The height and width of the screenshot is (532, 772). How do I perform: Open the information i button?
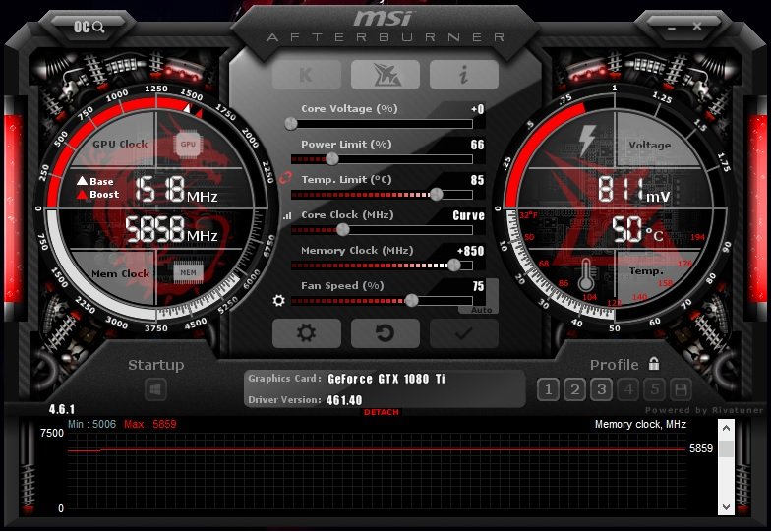click(464, 75)
